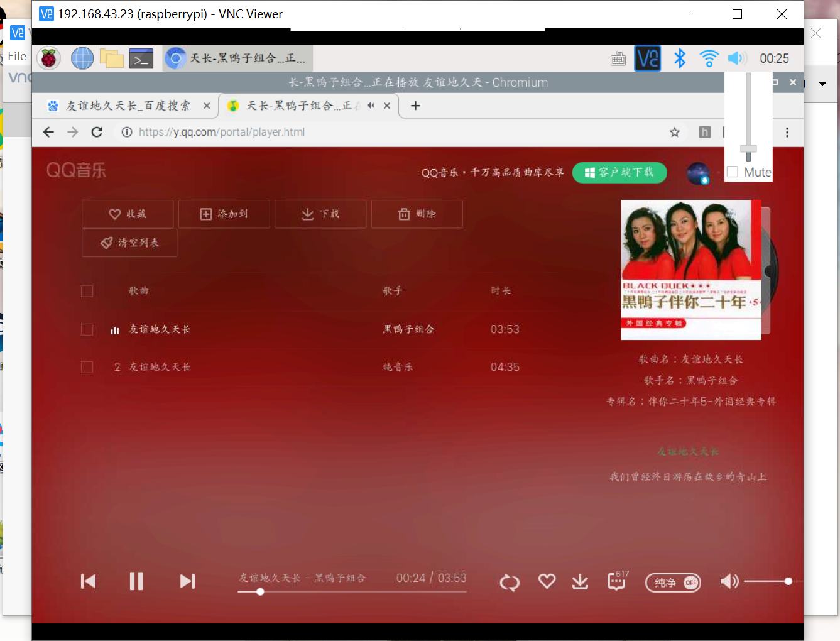Screen dimensions: 840x641
Task: Like the playing song with the heart icon
Action: (547, 581)
